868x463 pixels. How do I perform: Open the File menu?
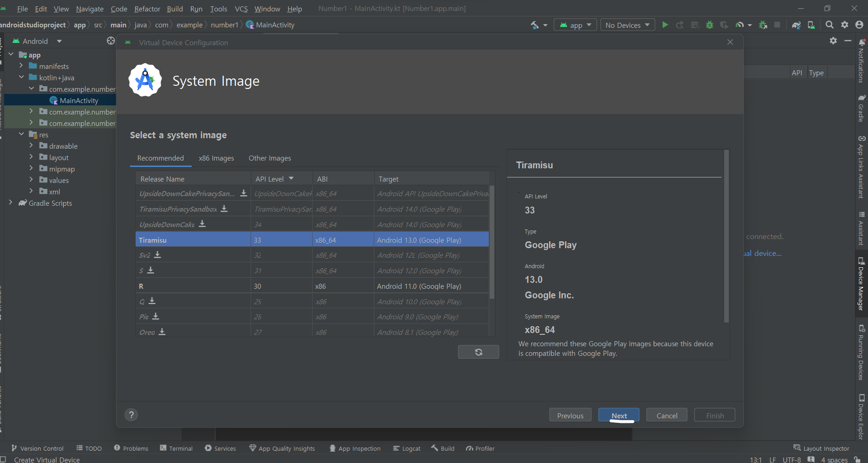click(x=22, y=9)
